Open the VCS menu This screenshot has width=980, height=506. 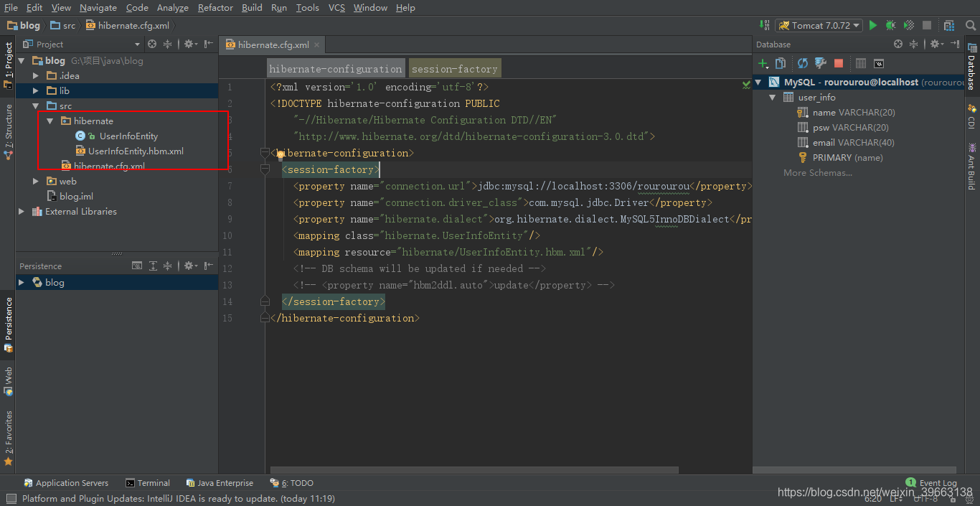pyautogui.click(x=336, y=7)
